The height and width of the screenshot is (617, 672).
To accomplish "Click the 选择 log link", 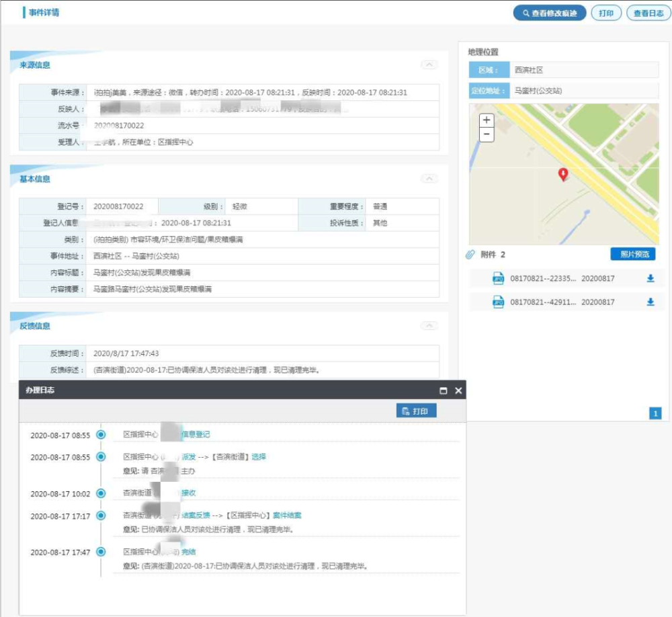I will click(259, 456).
